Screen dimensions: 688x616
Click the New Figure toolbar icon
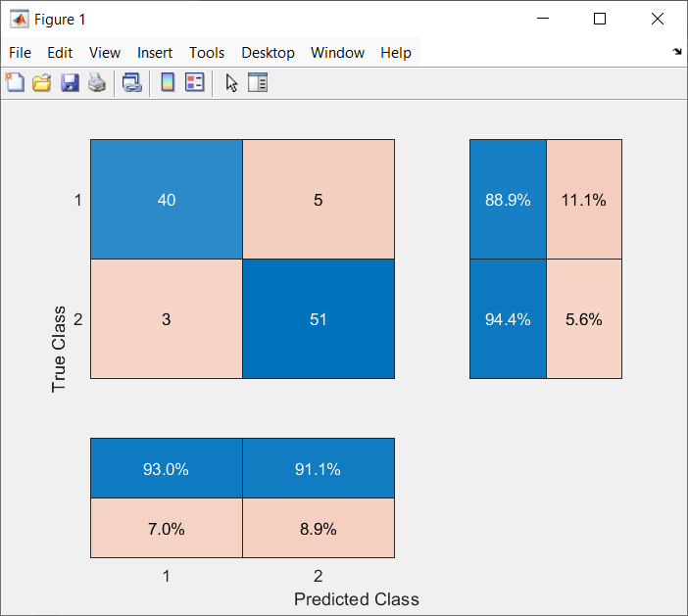(x=15, y=82)
